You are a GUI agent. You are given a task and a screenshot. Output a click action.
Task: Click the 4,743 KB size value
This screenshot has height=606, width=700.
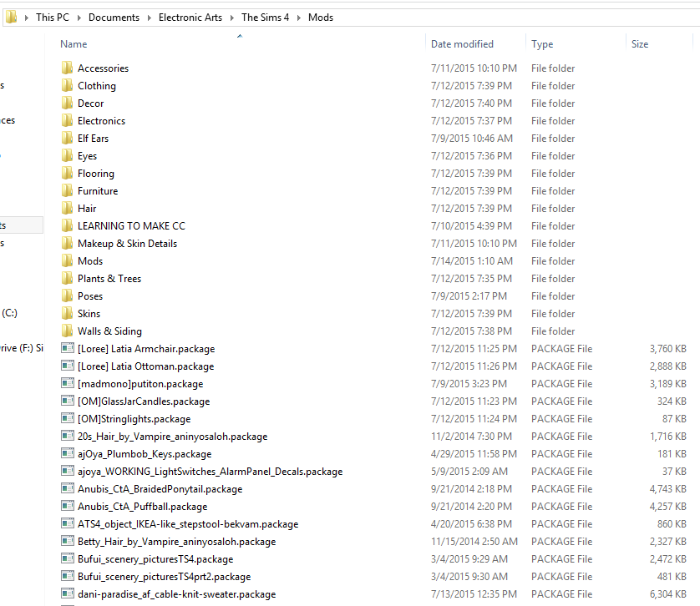tap(668, 488)
